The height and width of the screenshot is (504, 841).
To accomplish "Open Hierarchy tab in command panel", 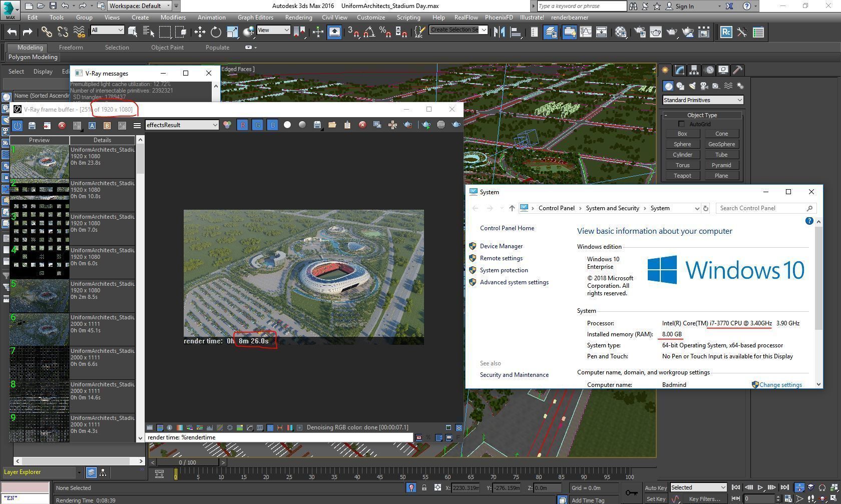I will tap(694, 70).
